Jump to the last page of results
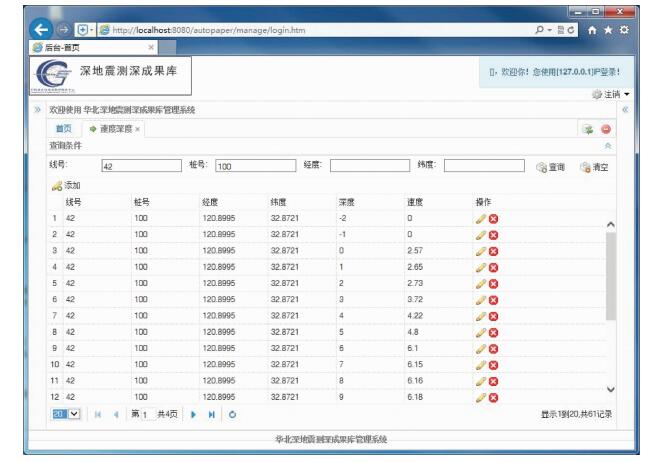 coord(212,414)
